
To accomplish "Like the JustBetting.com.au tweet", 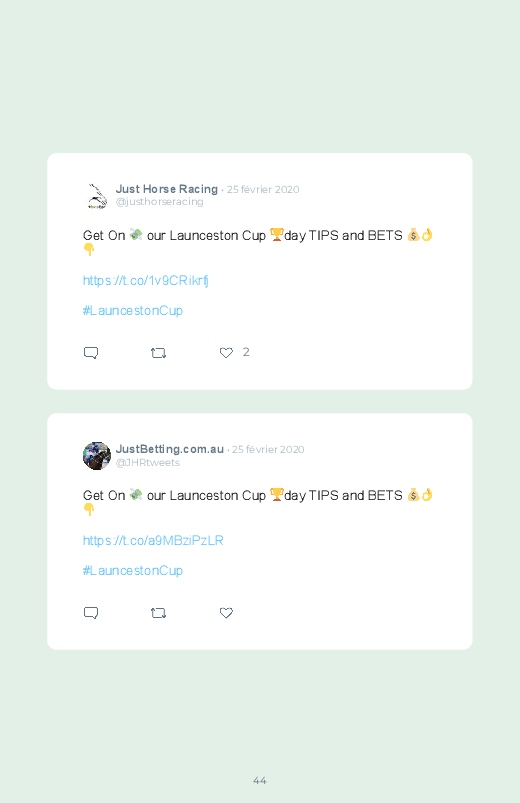I will 226,613.
